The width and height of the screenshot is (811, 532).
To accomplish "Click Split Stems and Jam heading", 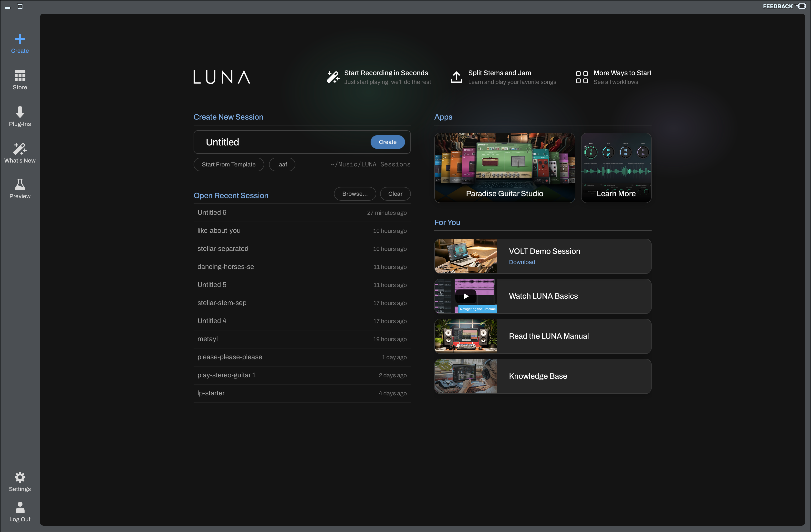I will pos(499,73).
